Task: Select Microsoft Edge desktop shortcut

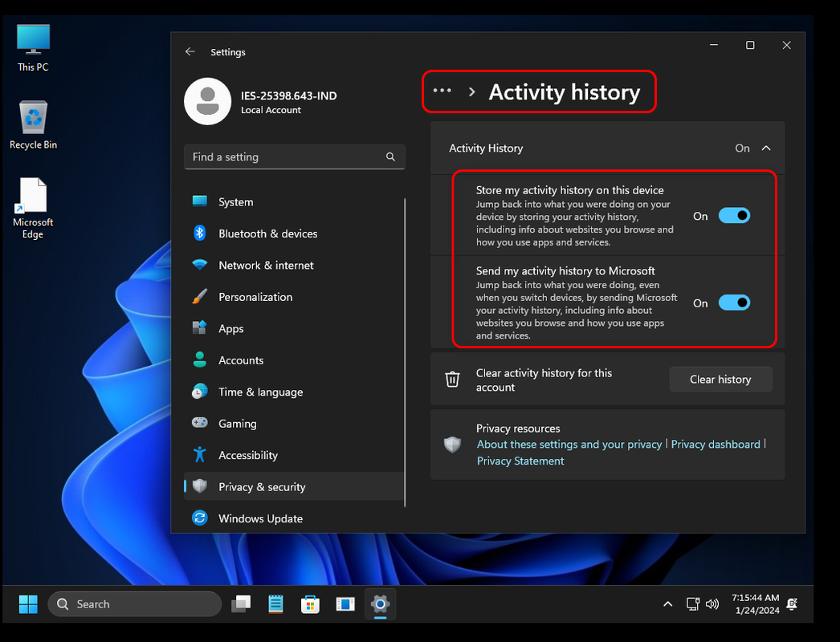Action: click(33, 209)
